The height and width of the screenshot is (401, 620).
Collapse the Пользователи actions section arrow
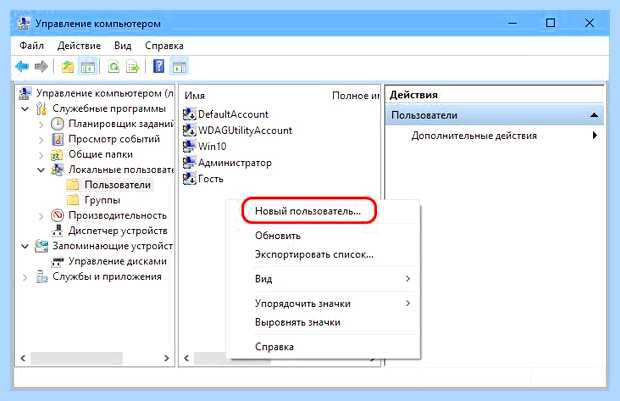pyautogui.click(x=594, y=115)
